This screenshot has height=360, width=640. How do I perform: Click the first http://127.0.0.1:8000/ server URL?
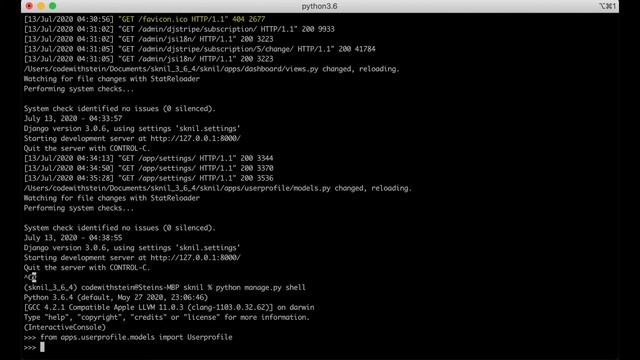tap(196, 138)
